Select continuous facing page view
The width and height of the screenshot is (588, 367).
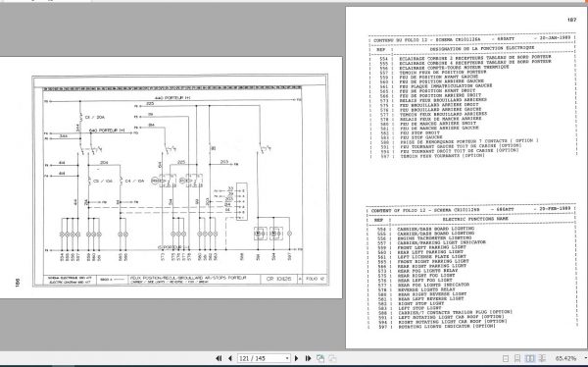(x=542, y=358)
